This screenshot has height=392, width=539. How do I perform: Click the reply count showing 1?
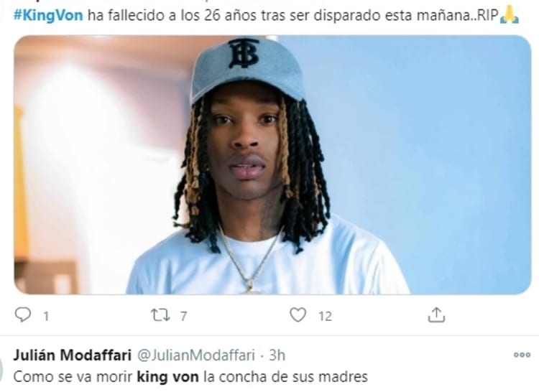pyautogui.click(x=46, y=316)
